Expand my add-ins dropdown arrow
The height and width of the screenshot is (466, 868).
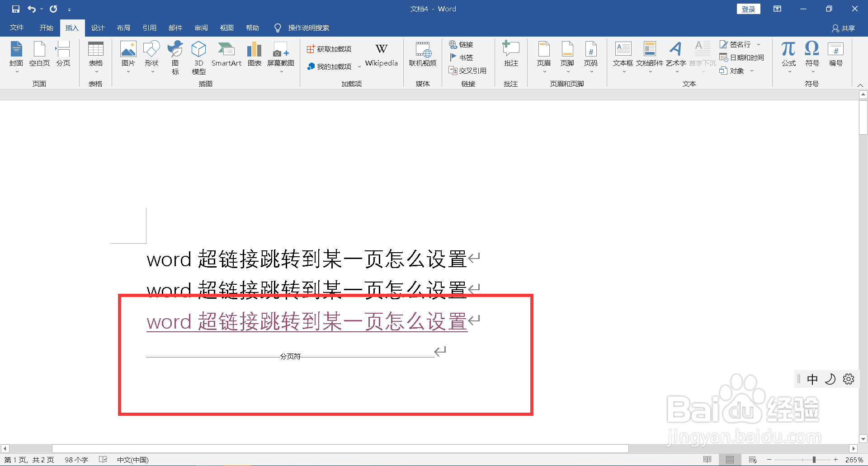click(x=359, y=66)
